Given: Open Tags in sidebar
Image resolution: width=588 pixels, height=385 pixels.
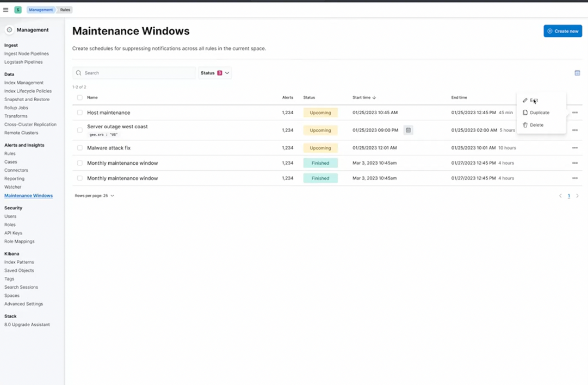Looking at the screenshot, I should pos(9,279).
